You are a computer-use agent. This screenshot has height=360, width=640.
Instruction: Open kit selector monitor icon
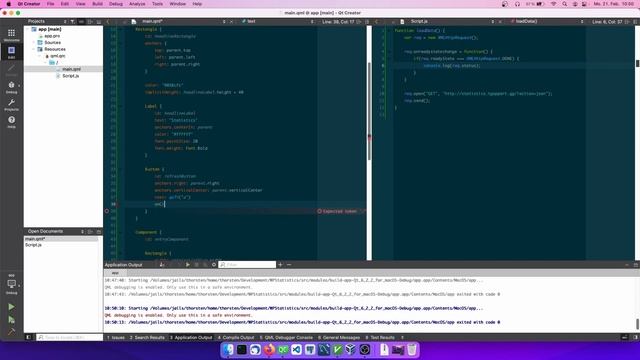(x=11, y=285)
